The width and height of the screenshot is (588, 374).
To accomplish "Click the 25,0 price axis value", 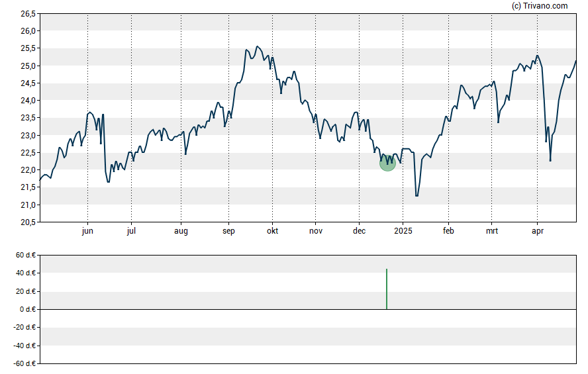I will tap(28, 66).
